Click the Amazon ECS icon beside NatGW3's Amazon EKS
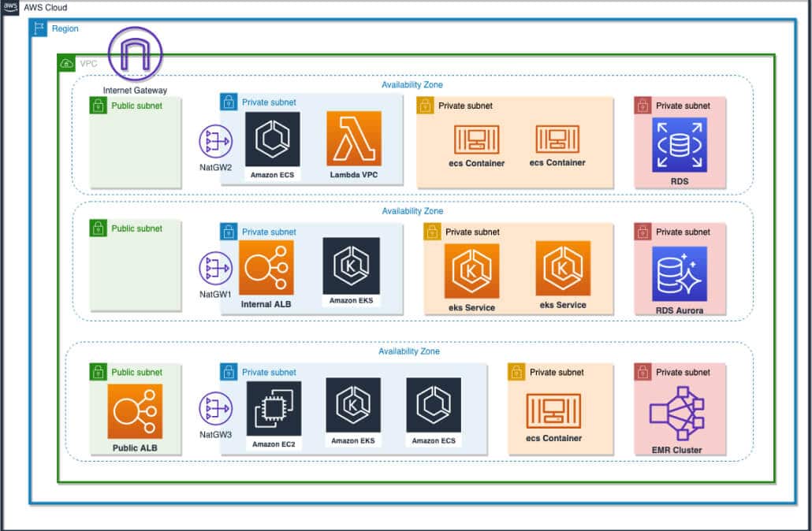Screen dimensions: 812x531 [x=434, y=405]
